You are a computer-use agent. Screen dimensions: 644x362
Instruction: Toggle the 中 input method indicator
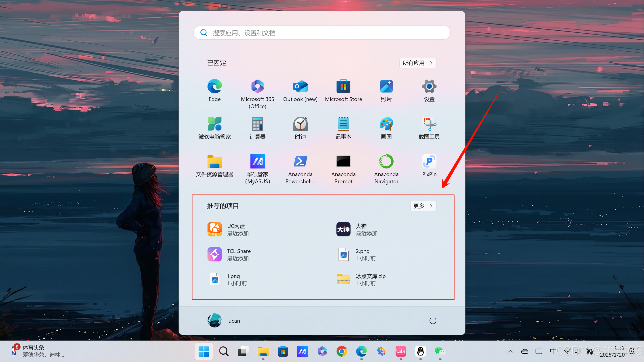click(553, 351)
